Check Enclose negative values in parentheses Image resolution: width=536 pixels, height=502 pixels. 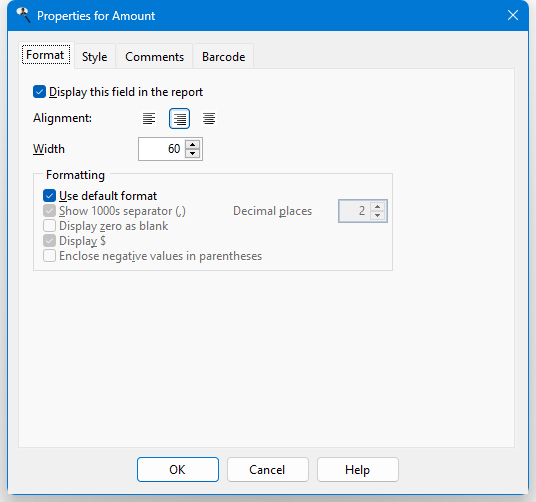pos(49,256)
